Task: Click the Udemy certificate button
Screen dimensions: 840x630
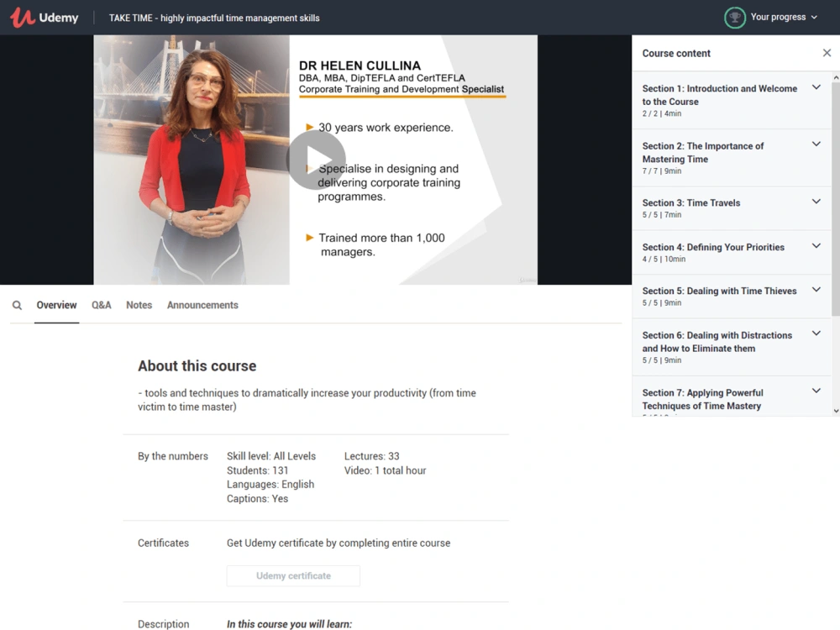Action: tap(293, 576)
